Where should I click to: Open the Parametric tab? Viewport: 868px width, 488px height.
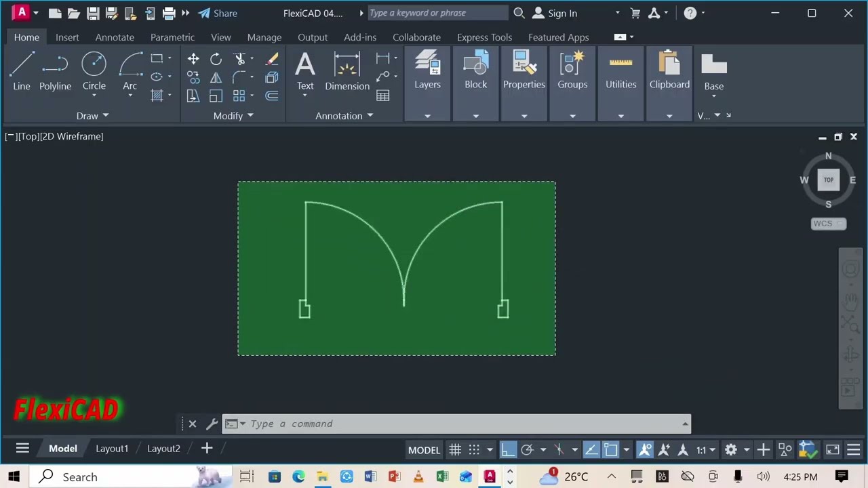[172, 37]
